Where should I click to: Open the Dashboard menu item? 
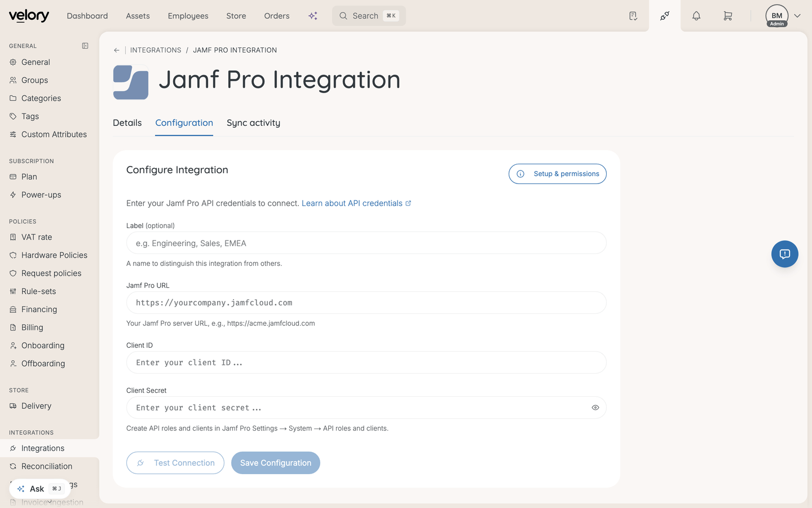(87, 16)
